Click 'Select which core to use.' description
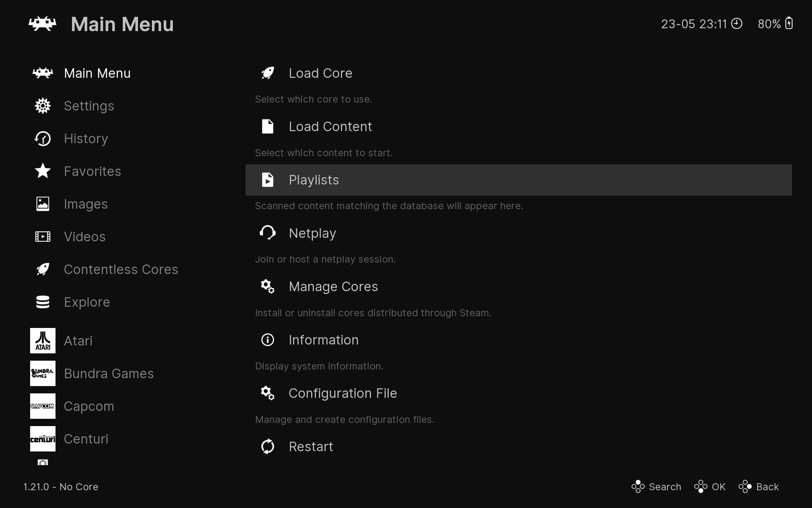The image size is (812, 508). 313,99
